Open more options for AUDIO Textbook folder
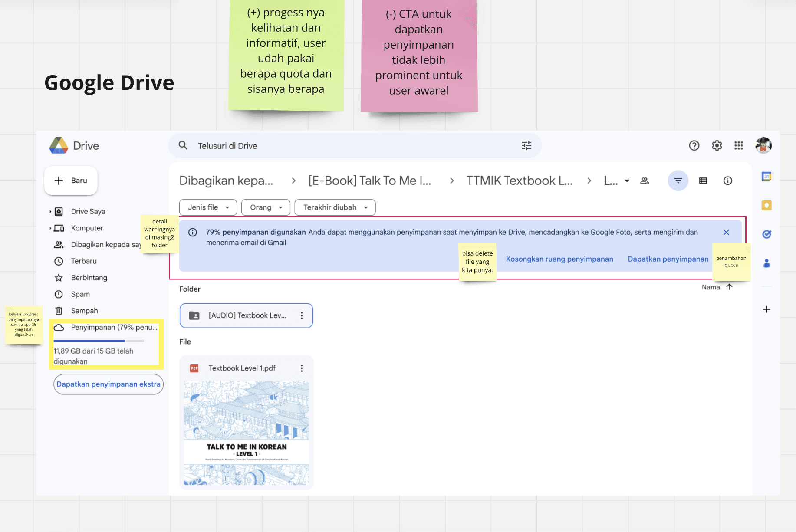 click(x=302, y=315)
